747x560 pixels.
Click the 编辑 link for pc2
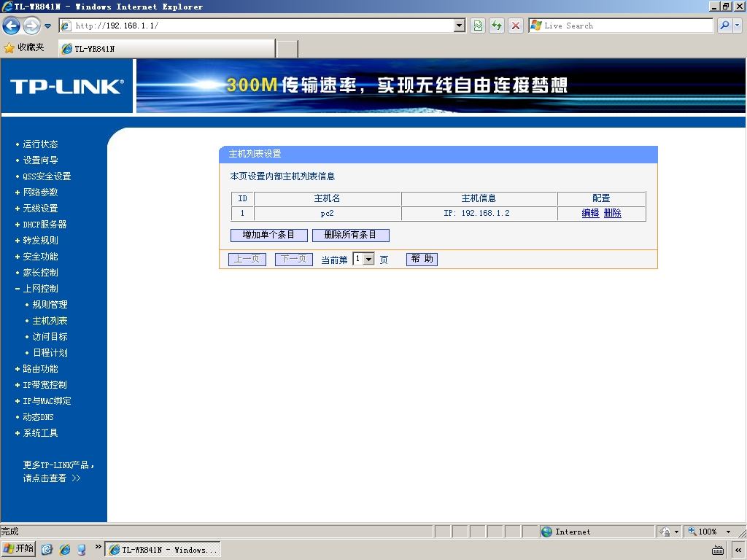[590, 213]
